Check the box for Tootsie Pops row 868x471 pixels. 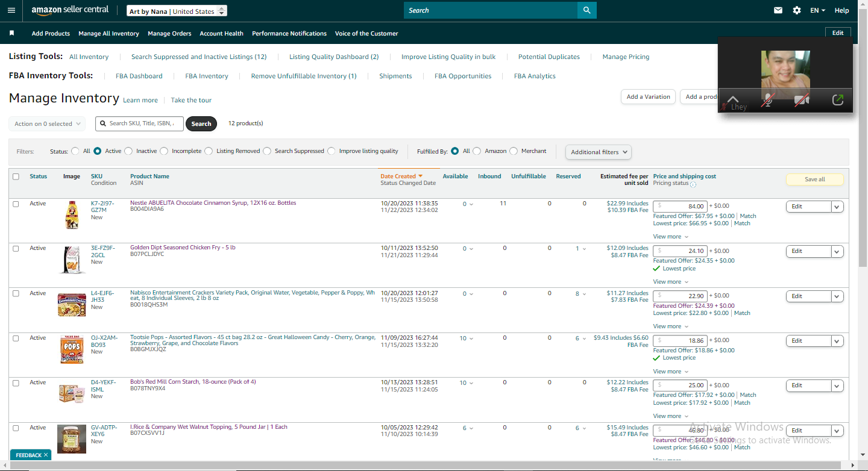tap(16, 338)
